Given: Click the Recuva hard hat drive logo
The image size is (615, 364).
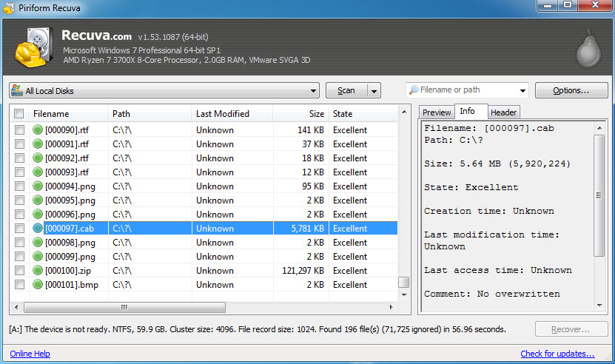Looking at the screenshot, I should pos(34,47).
